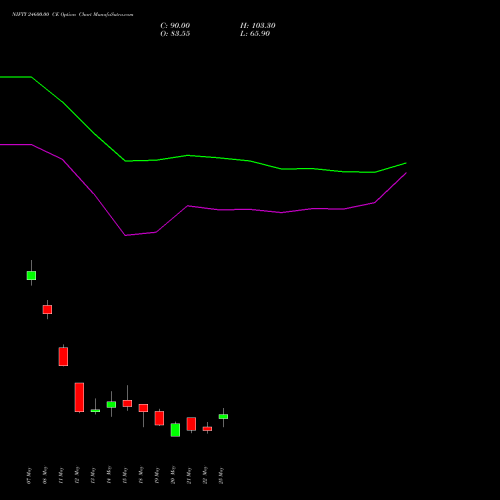Click the red candlestick above 19 May
The width and height of the screenshot is (500, 500).
[x=159, y=418]
